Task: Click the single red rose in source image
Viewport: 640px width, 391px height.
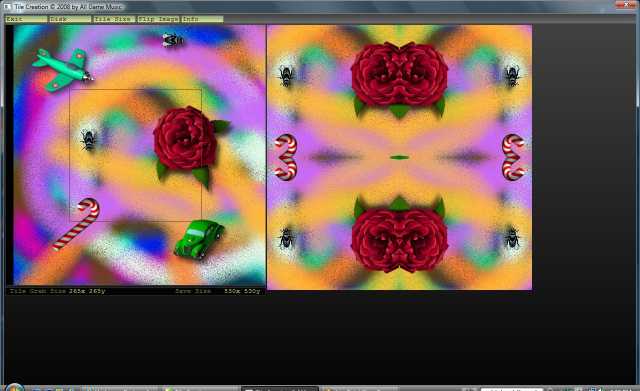Action: pos(190,146)
